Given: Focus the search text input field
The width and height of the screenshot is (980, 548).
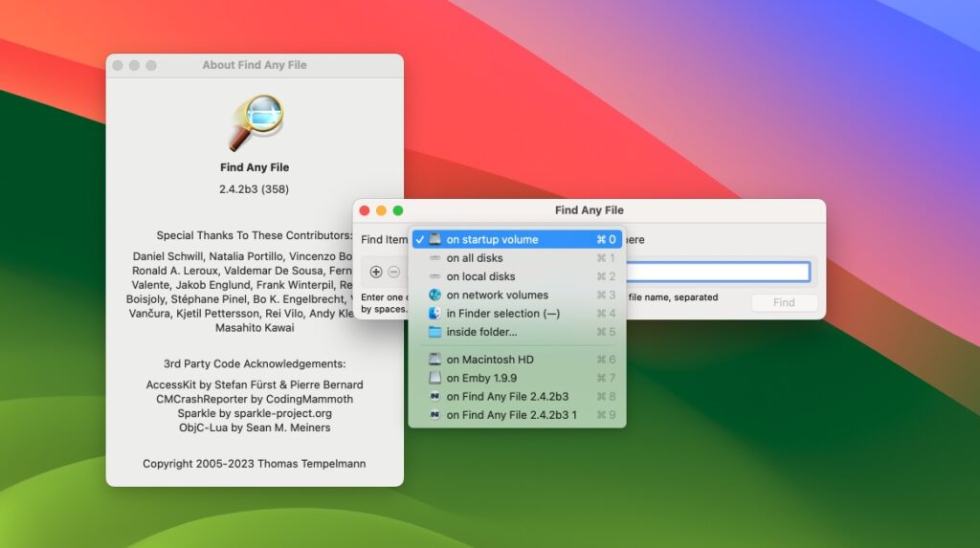Looking at the screenshot, I should pyautogui.click(x=718, y=272).
